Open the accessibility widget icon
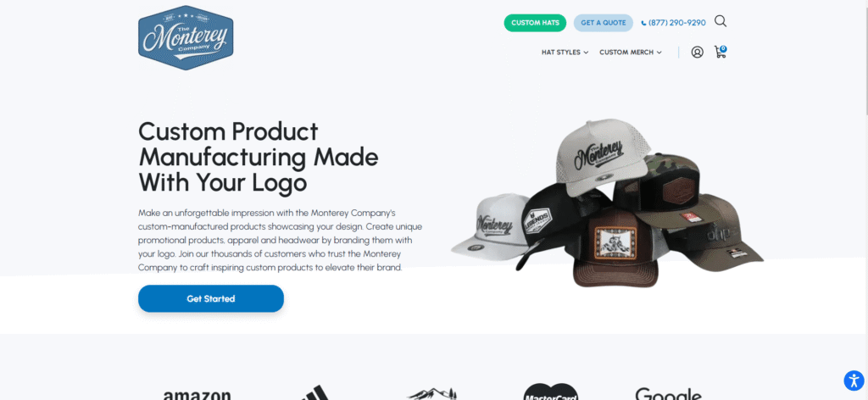Image resolution: width=868 pixels, height=400 pixels. (853, 381)
